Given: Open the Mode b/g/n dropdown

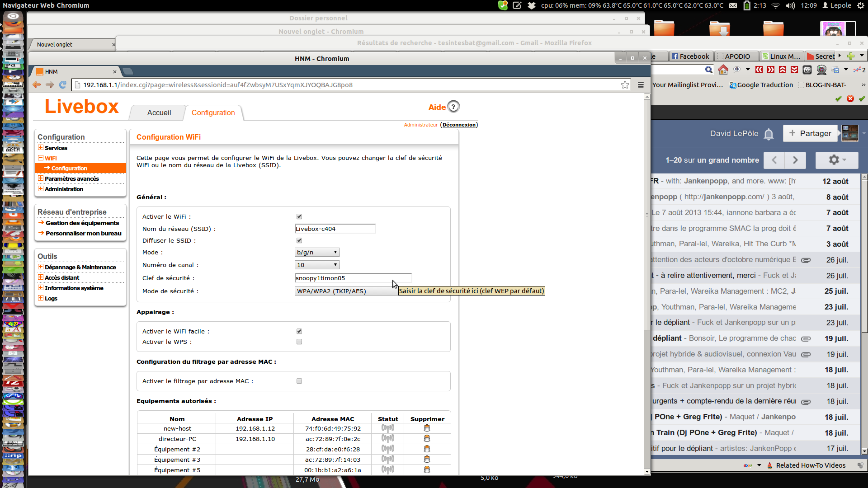Looking at the screenshot, I should [x=317, y=252].
